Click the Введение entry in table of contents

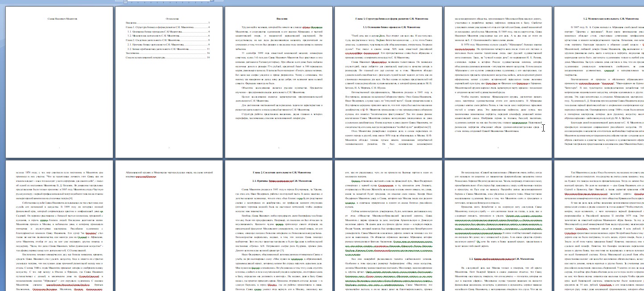131,23
